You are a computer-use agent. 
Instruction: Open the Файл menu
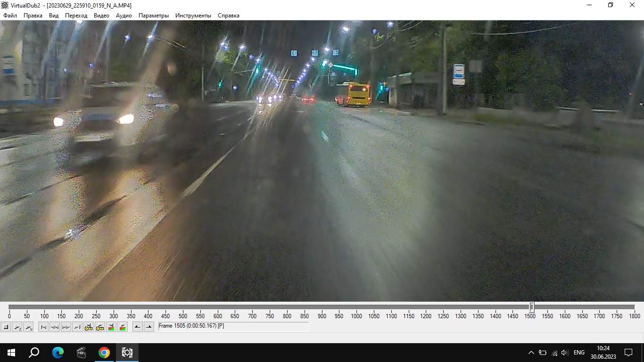10,16
